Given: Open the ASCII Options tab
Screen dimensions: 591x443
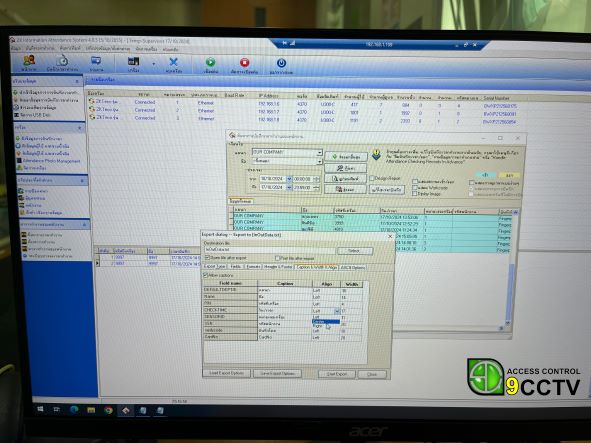Looking at the screenshot, I should 353,267.
